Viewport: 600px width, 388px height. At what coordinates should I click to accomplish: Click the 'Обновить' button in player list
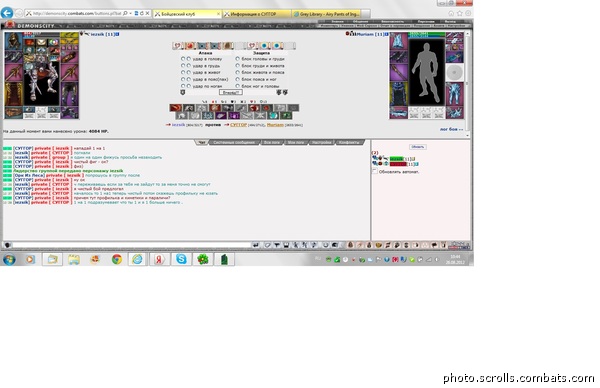tap(417, 147)
